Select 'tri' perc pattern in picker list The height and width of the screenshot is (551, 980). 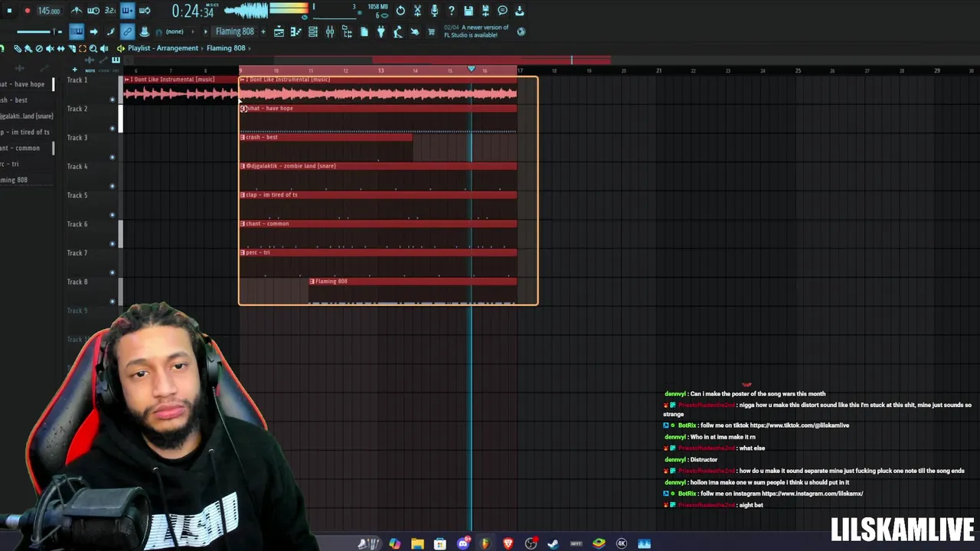click(25, 164)
